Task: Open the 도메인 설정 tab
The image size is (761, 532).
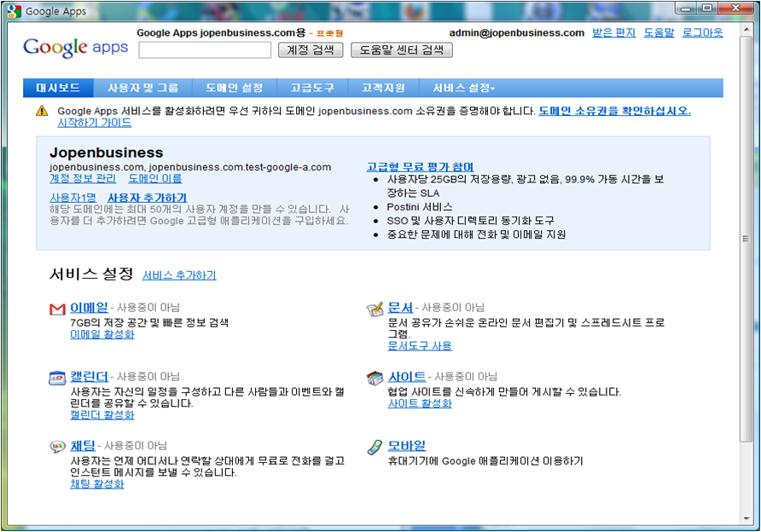Action: coord(235,88)
